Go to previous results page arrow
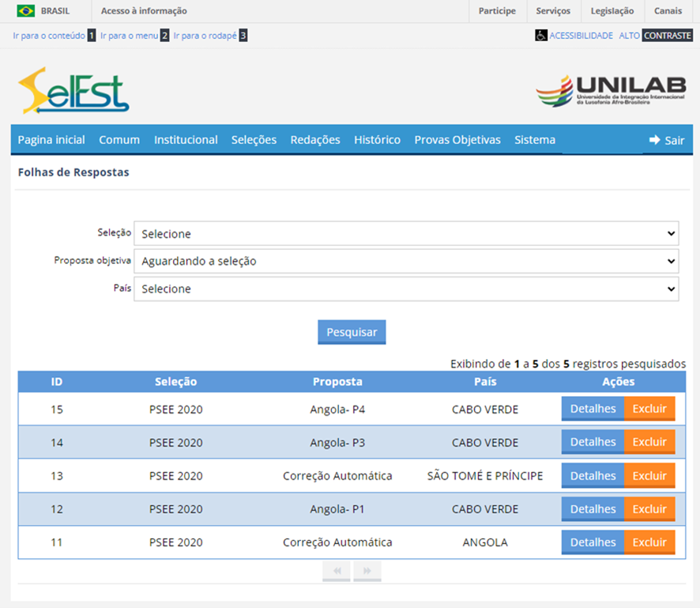700x608 pixels. tap(336, 570)
